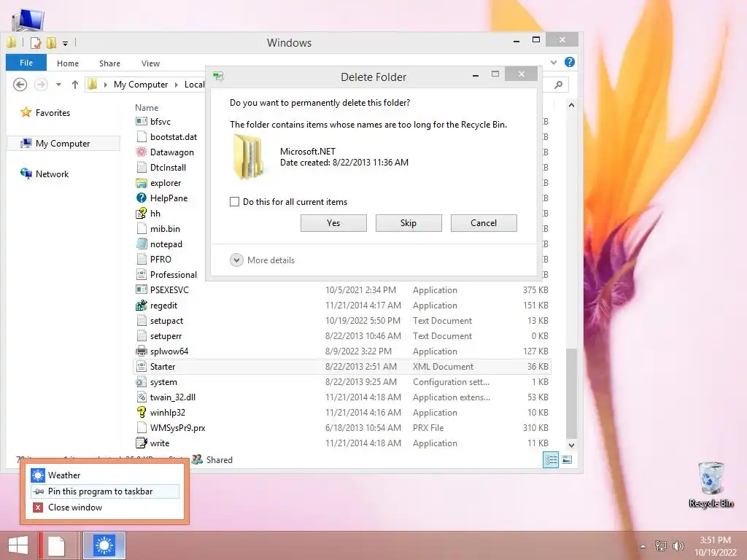Select the Professional file name
The image size is (747, 560).
pyautogui.click(x=174, y=275)
